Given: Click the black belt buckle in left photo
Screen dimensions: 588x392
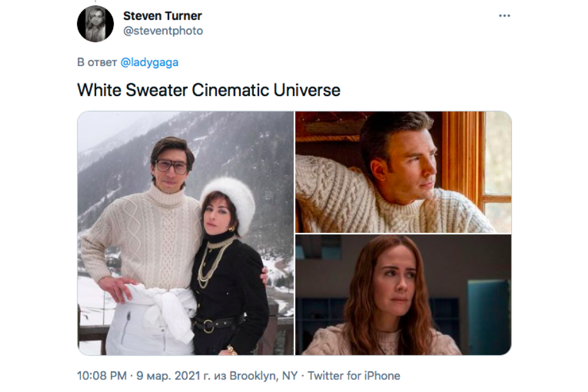Looking at the screenshot, I should tap(209, 326).
